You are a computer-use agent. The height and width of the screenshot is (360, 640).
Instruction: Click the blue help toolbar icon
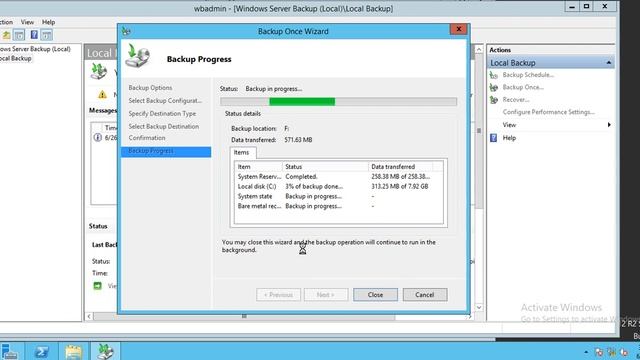(x=34, y=35)
